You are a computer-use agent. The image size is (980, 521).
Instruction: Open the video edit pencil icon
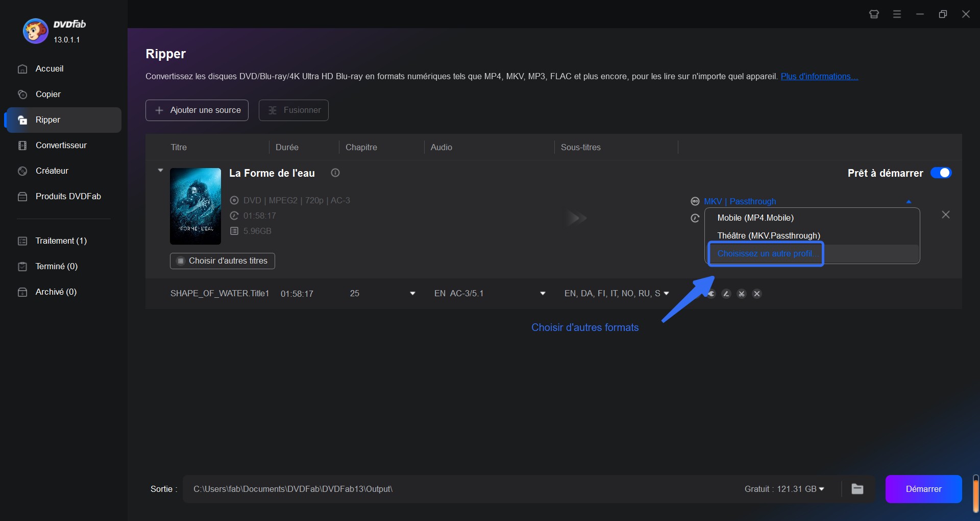tap(726, 294)
